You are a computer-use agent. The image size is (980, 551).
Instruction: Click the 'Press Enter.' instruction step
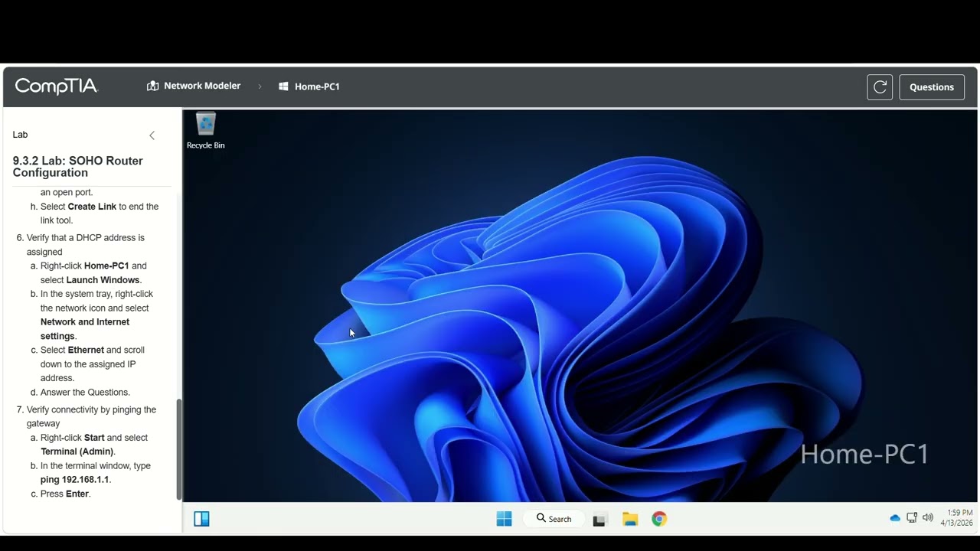pos(66,494)
